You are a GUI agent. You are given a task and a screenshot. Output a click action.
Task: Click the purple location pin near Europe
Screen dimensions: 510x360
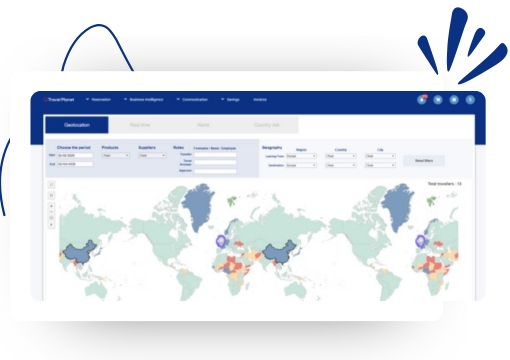click(221, 241)
